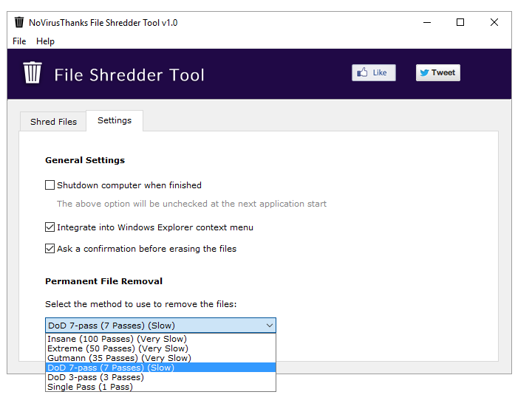532x406 pixels.
Task: Click the trash bin icon in the title bar
Action: tap(19, 22)
